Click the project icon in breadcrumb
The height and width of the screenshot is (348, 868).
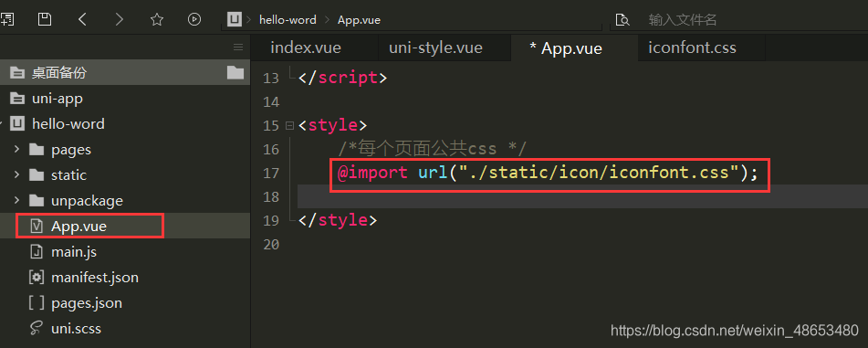pos(235,20)
